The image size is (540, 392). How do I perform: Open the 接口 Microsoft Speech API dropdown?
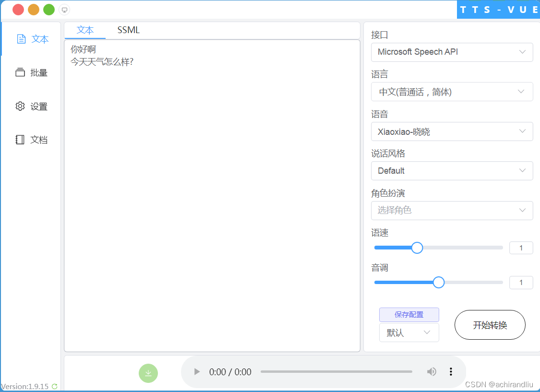pos(452,52)
